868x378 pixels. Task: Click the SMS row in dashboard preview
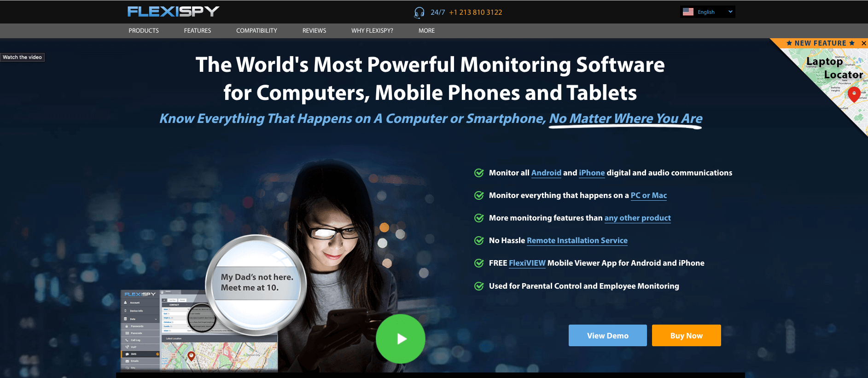(x=140, y=354)
